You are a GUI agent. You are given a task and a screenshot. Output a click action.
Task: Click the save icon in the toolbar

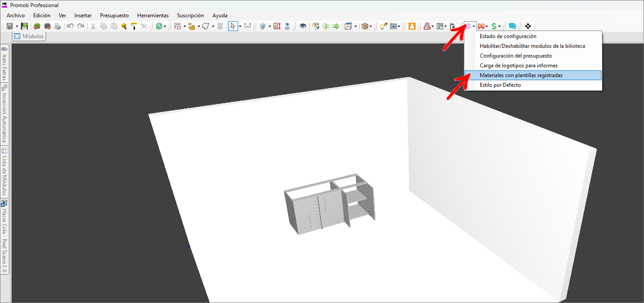pyautogui.click(x=9, y=26)
